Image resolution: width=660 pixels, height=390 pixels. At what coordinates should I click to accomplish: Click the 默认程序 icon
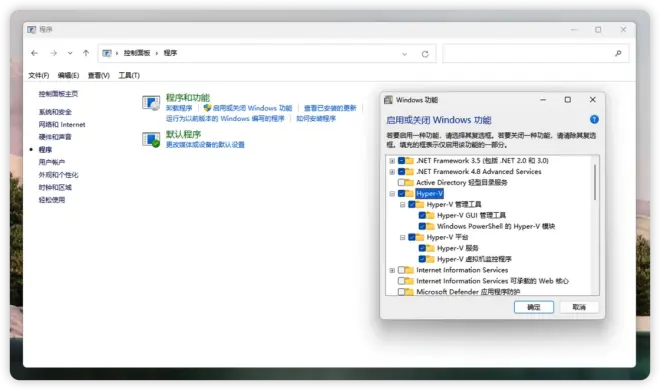151,140
